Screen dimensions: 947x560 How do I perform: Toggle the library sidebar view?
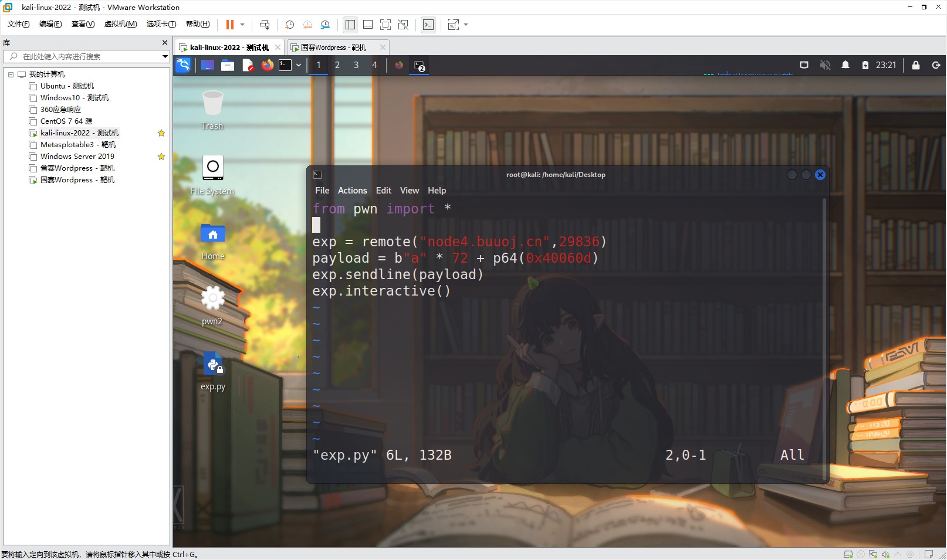(x=350, y=25)
